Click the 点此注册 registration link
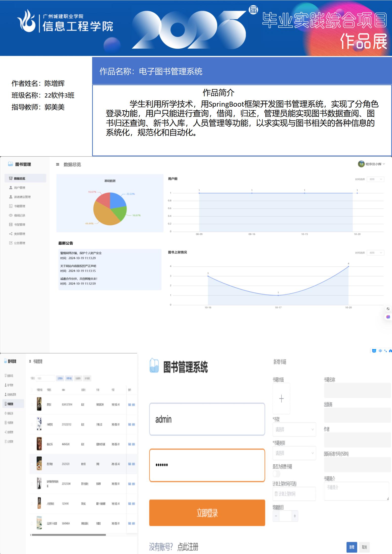The height and width of the screenshot is (554, 392). [x=188, y=547]
